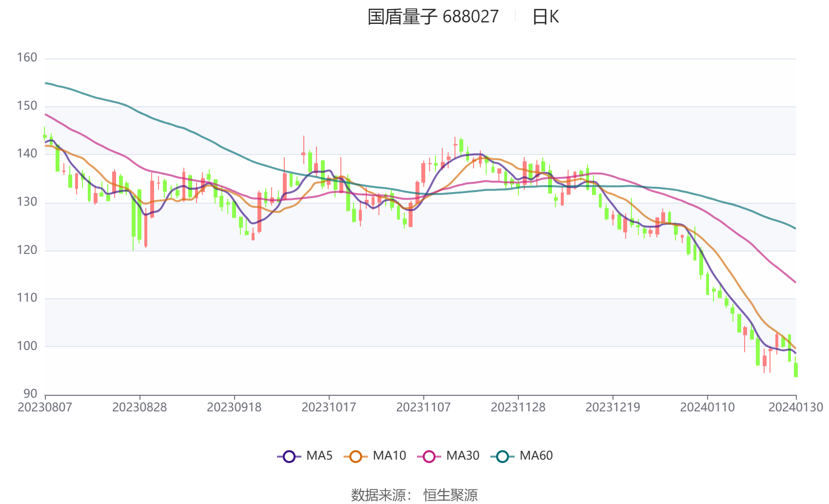Viewport: 829px width, 504px height.
Task: Click the last green candlestick near 20240130
Action: pos(795,369)
